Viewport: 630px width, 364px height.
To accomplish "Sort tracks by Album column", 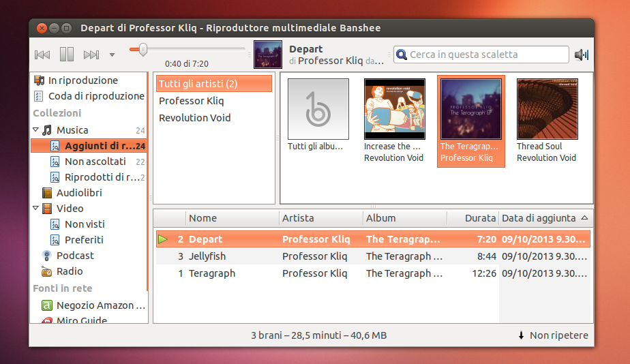I will tap(405, 218).
